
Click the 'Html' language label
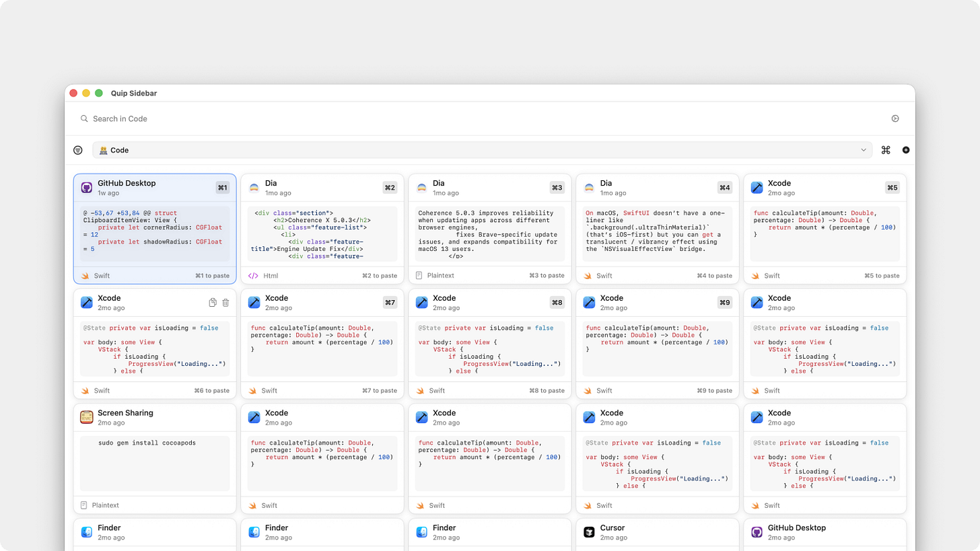click(271, 276)
